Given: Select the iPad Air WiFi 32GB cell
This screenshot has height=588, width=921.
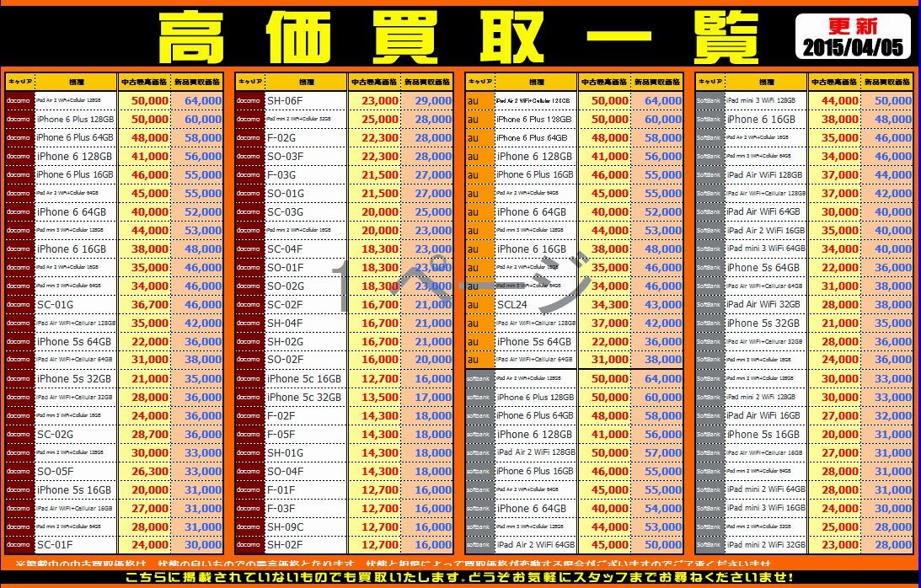Looking at the screenshot, I should [767, 305].
